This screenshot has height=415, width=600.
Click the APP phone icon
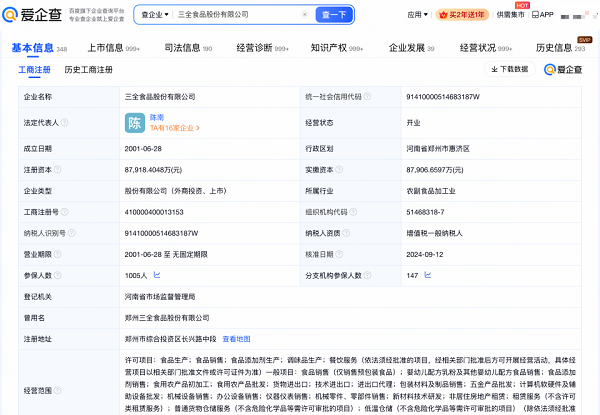pos(537,15)
